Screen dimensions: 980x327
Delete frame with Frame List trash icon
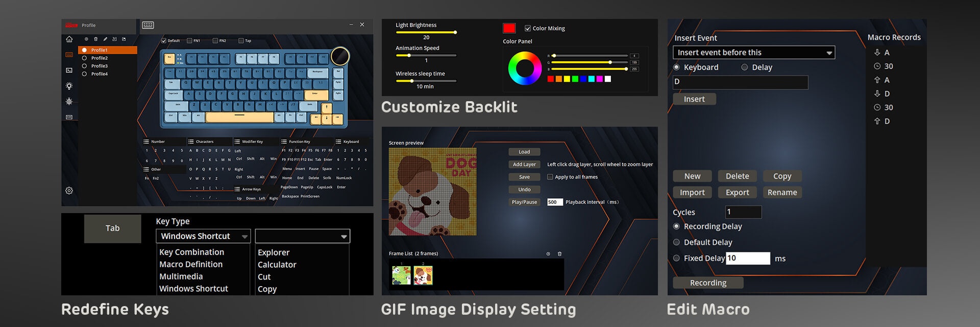(559, 254)
